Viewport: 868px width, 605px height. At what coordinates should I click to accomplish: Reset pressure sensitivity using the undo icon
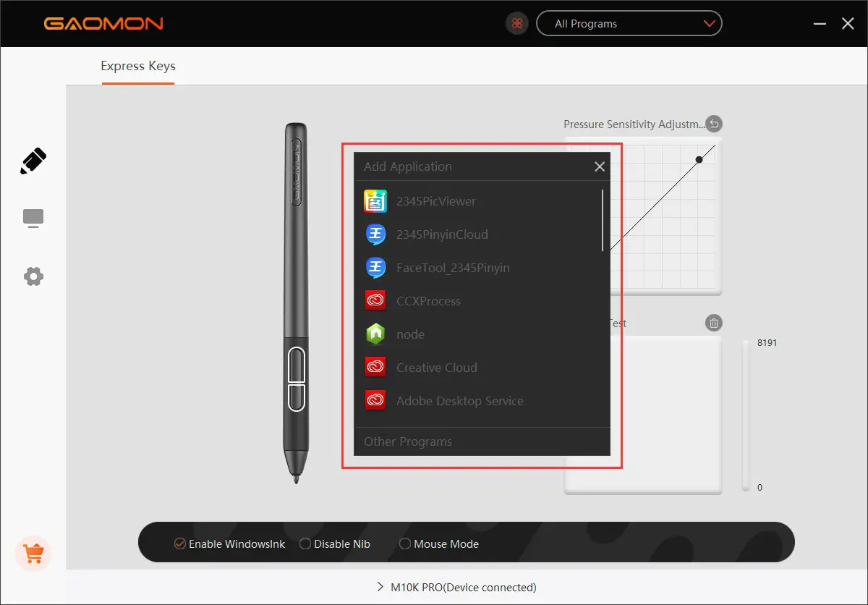point(714,124)
